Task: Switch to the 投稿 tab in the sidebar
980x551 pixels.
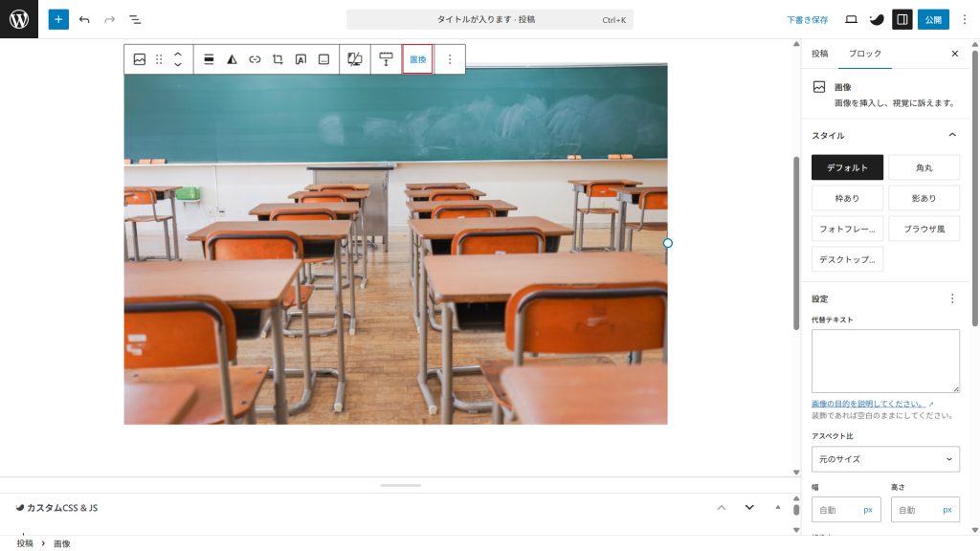Action: [x=819, y=54]
